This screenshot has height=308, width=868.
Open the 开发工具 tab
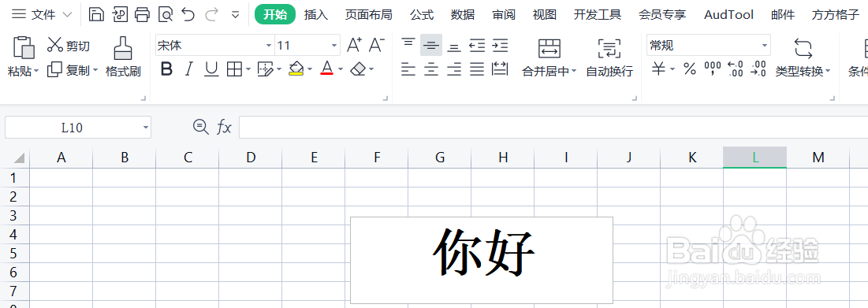point(598,15)
